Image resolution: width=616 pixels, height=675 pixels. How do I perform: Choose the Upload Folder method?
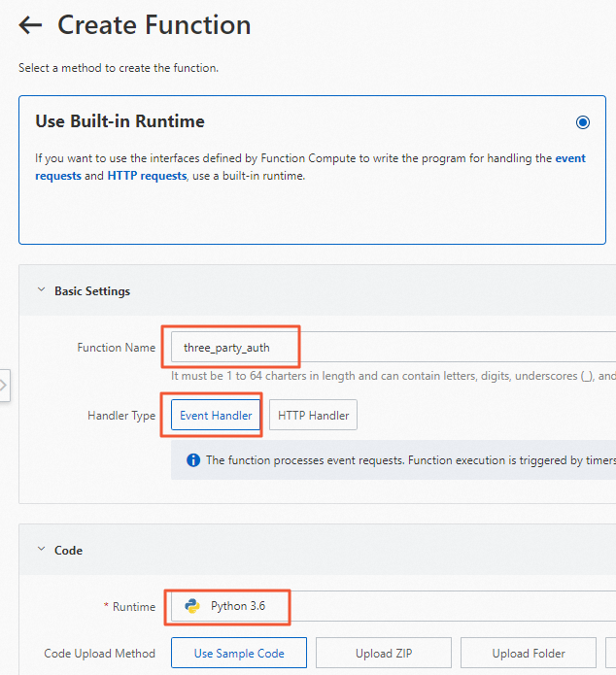[x=529, y=654]
